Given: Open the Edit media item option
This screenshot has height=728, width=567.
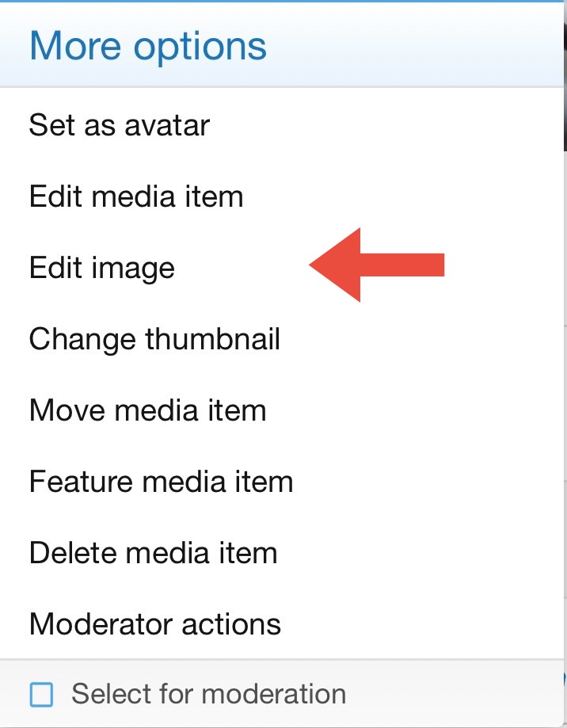Looking at the screenshot, I should click(136, 196).
